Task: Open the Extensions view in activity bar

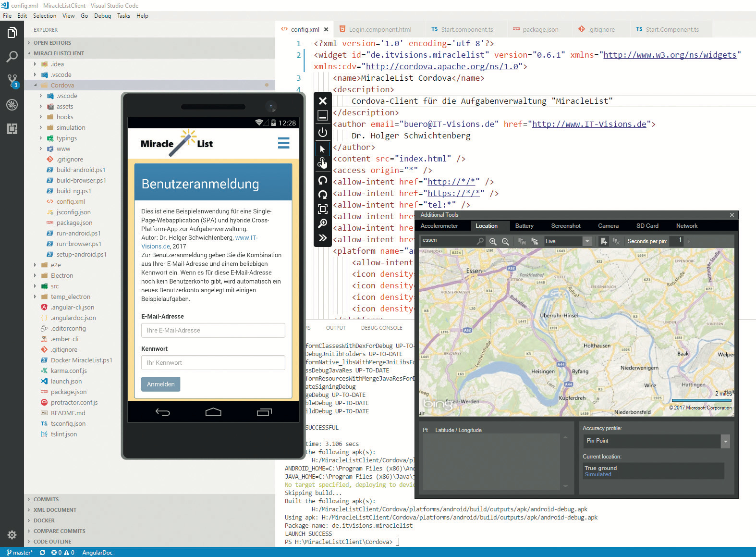Action: (12, 128)
